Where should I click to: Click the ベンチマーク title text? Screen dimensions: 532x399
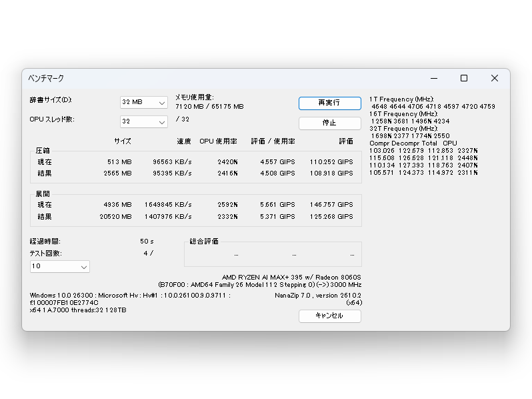pos(46,79)
